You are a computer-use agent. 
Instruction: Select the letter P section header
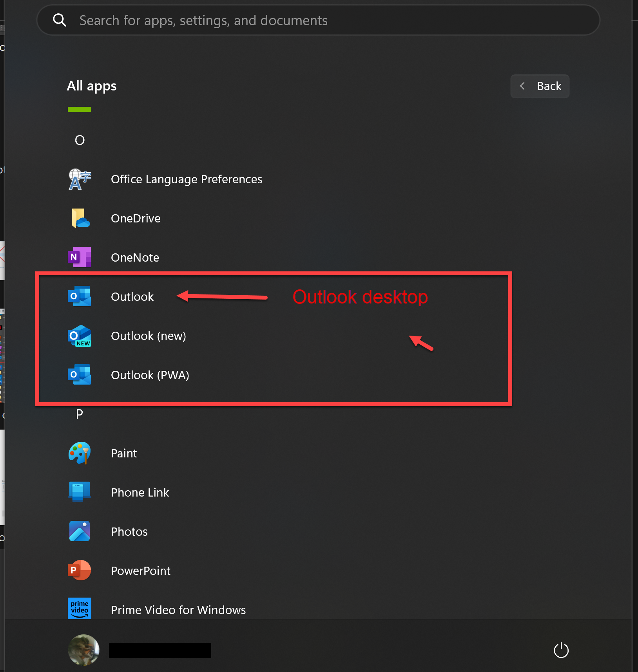click(x=79, y=414)
